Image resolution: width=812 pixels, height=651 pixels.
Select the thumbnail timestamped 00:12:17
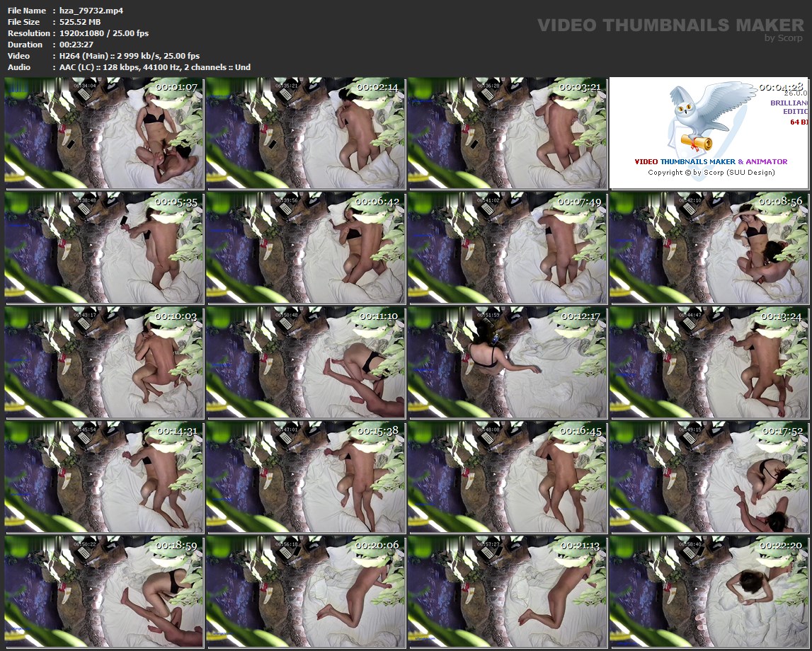[x=507, y=362]
